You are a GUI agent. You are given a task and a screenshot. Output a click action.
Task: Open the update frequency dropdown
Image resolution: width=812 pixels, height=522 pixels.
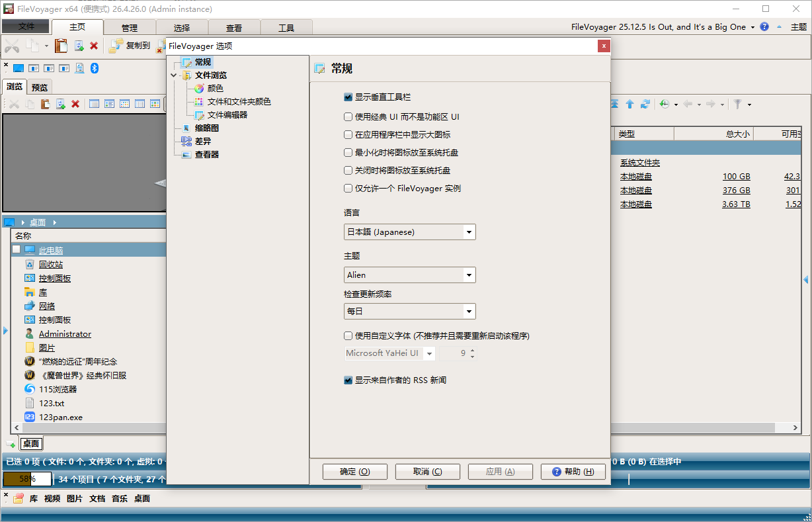(409, 311)
